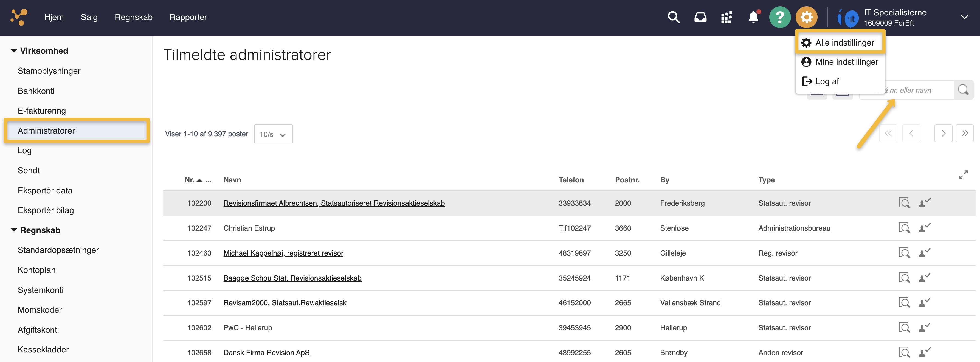Open the apps grid icon

[726, 17]
